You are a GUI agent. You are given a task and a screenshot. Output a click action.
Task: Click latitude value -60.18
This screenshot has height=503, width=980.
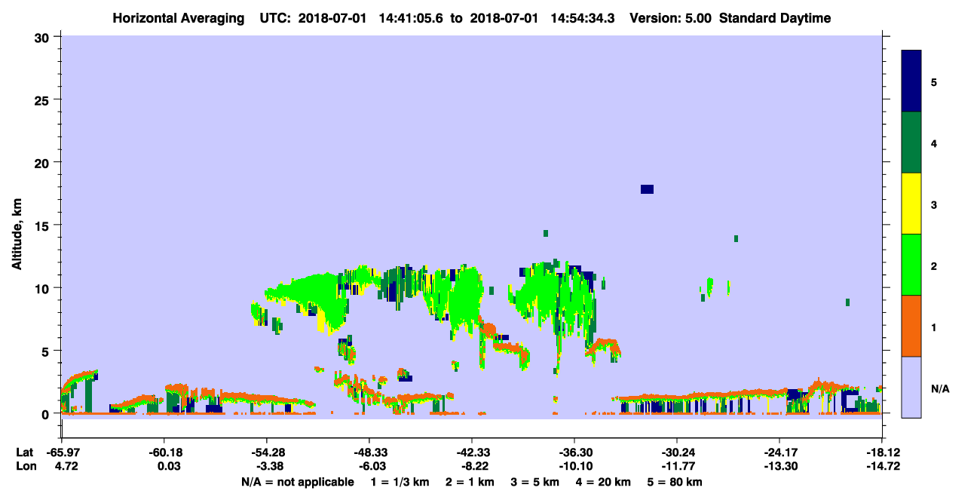coord(164,452)
